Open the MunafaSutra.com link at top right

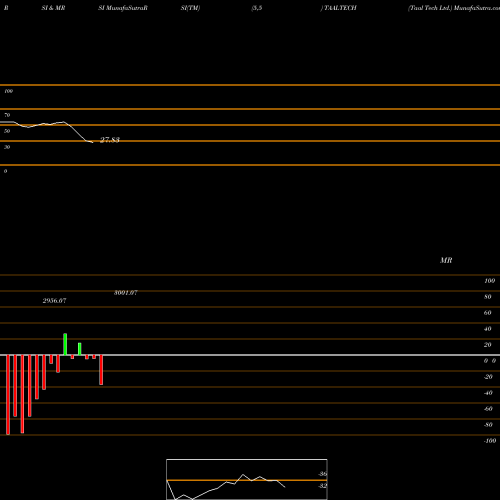tap(477, 8)
